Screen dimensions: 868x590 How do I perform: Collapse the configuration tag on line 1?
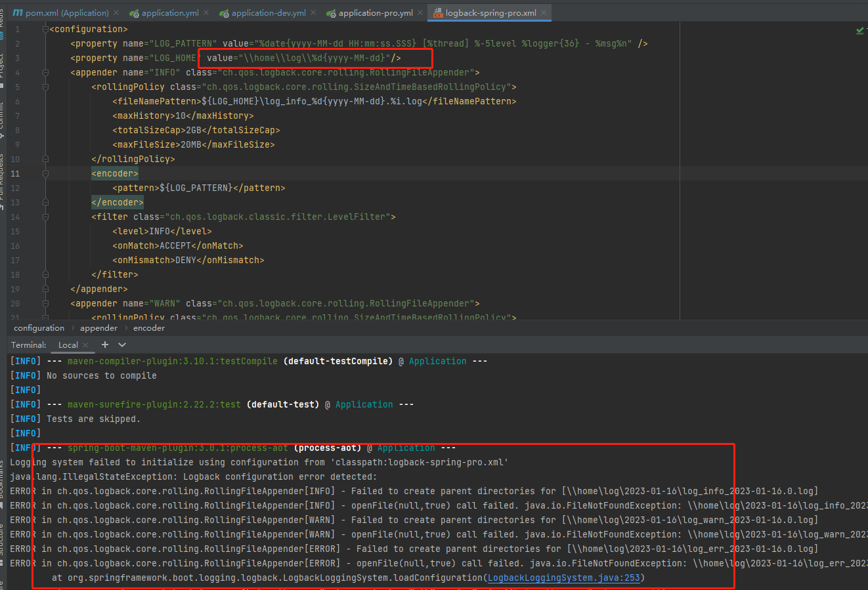[45, 29]
